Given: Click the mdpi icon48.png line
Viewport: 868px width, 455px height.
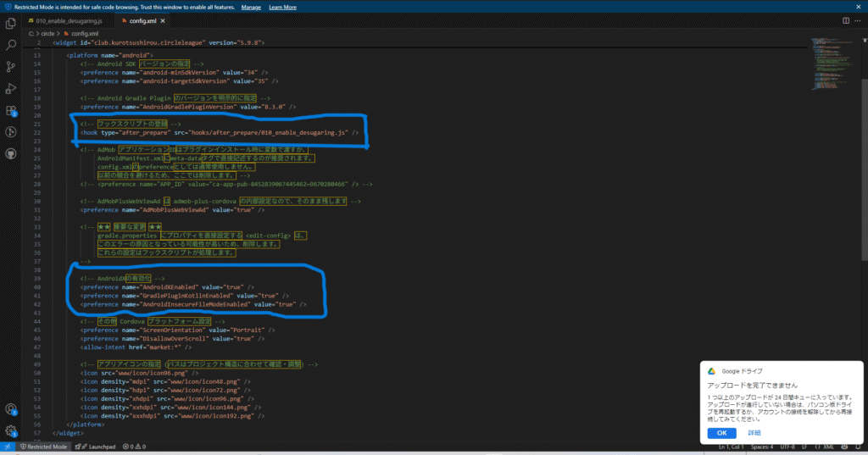Looking at the screenshot, I should [165, 381].
